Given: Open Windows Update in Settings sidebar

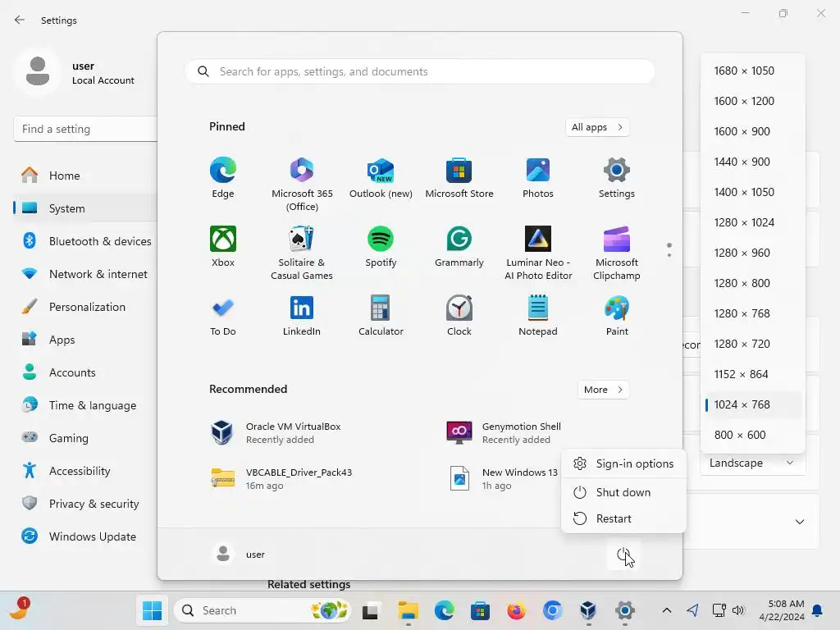Looking at the screenshot, I should point(85,536).
